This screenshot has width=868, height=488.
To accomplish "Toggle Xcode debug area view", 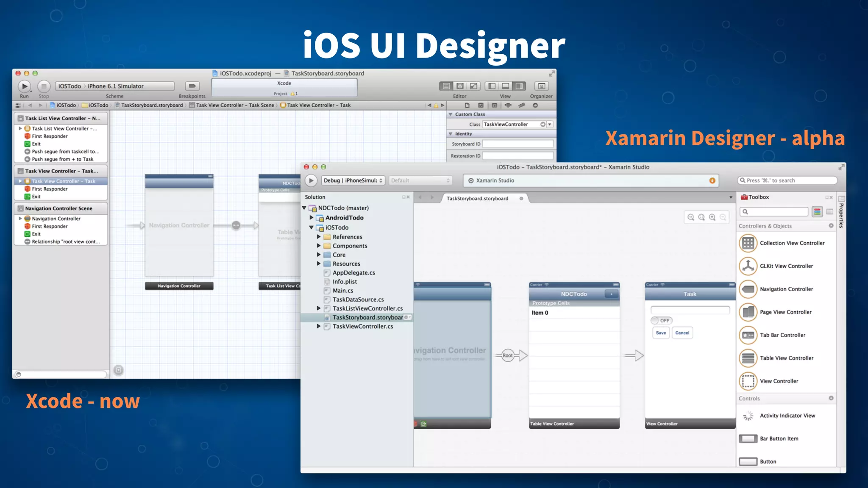I will (x=505, y=86).
